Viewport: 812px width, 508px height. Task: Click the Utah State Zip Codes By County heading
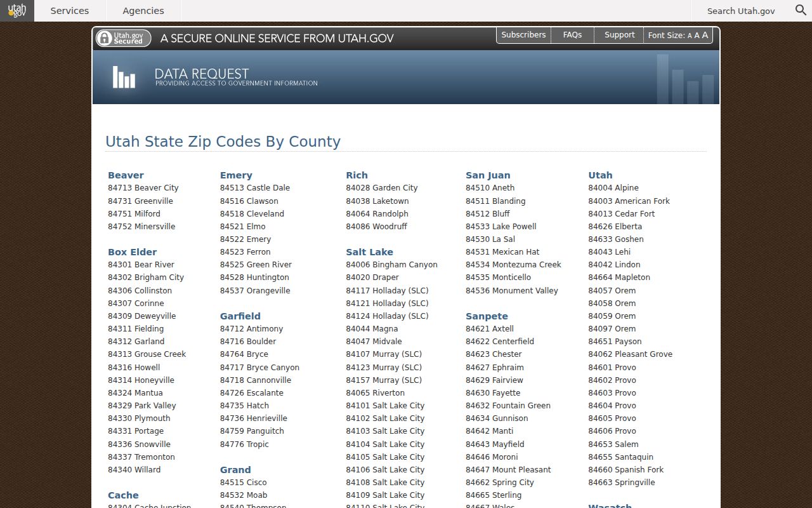[223, 142]
